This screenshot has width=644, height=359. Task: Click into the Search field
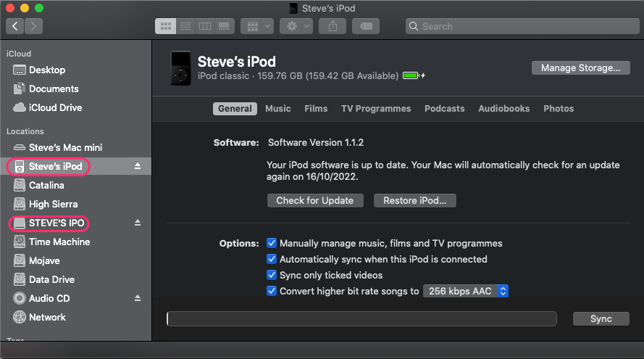[522, 26]
